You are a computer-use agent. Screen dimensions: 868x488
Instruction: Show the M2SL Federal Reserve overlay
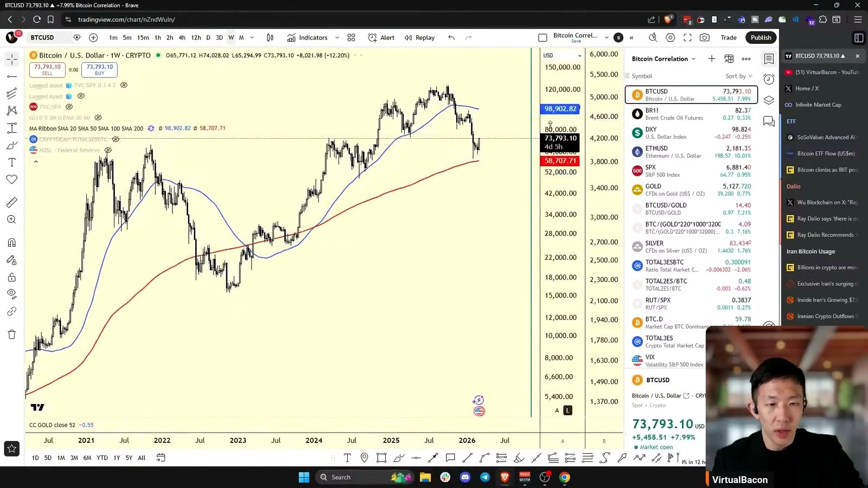click(x=108, y=150)
